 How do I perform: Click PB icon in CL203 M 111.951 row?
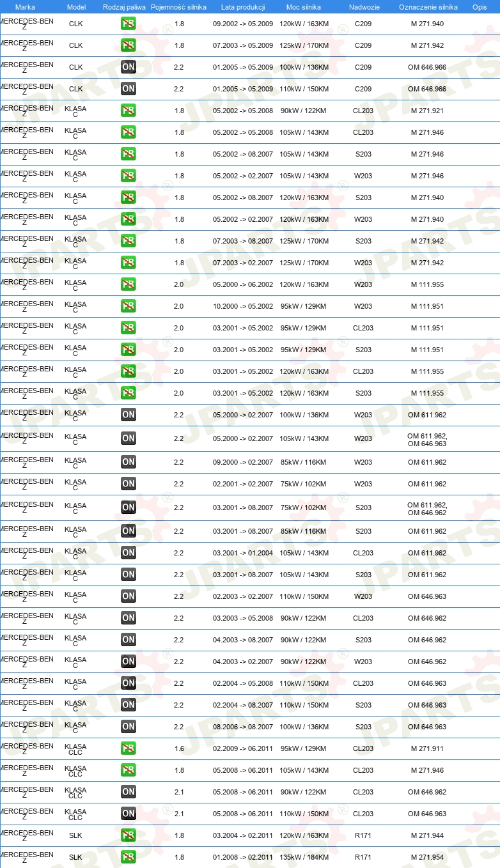pyautogui.click(x=129, y=328)
